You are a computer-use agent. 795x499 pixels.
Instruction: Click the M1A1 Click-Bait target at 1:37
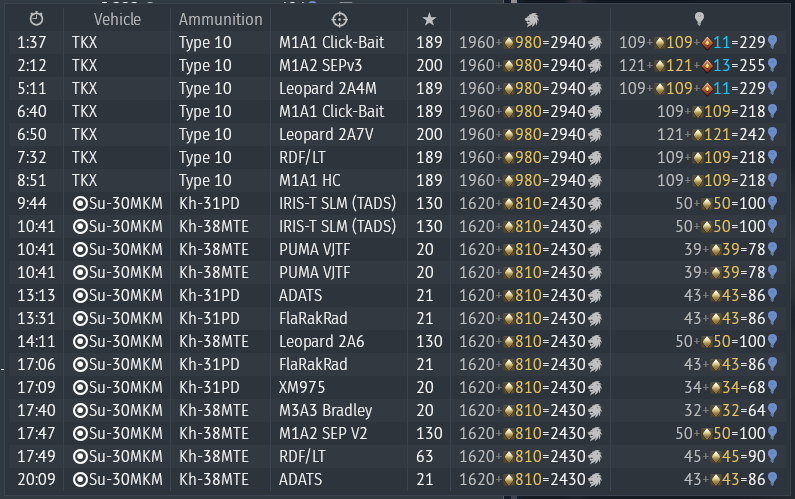tap(332, 43)
